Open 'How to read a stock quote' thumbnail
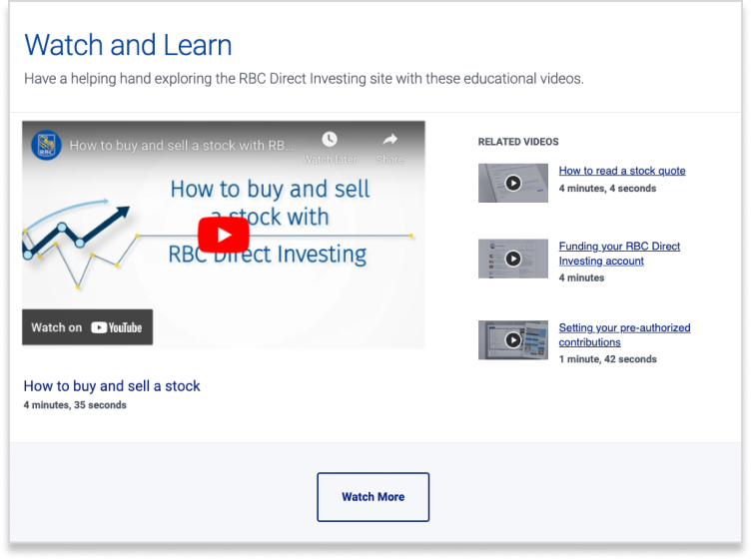This screenshot has height=560, width=751. click(513, 183)
